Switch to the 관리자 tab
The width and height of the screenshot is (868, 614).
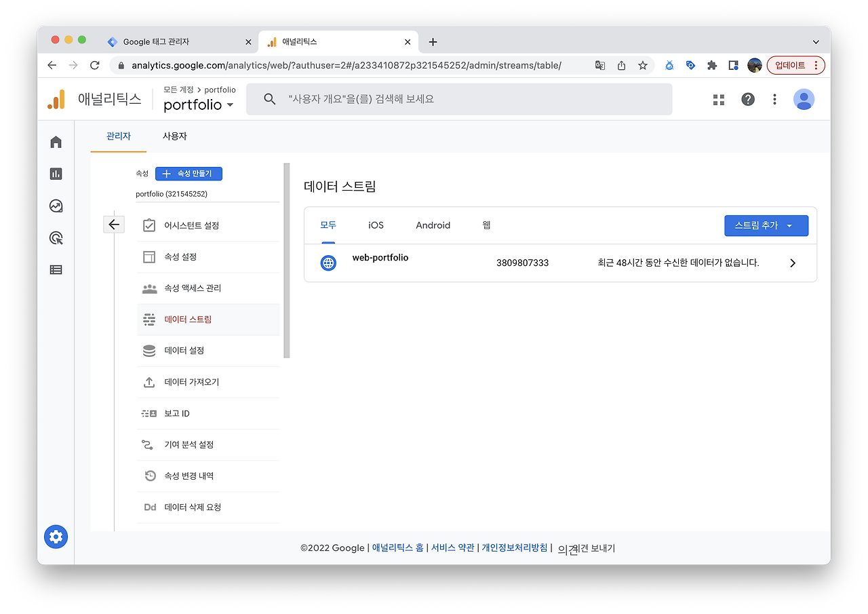119,136
